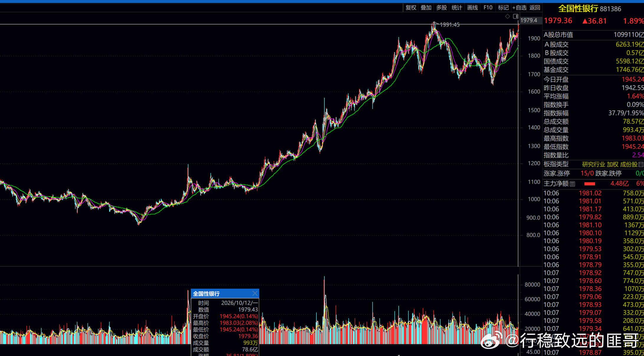Click the 10:07 tick with price 1978.60

[593, 281]
